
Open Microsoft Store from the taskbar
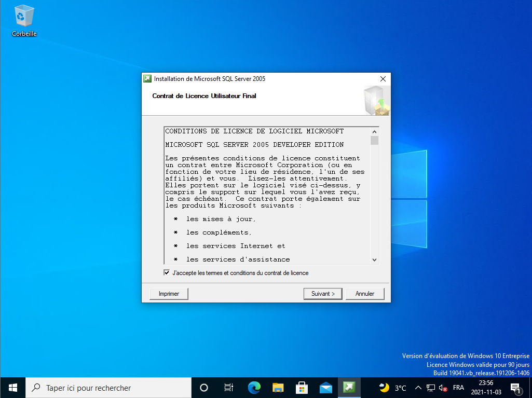pos(302,388)
